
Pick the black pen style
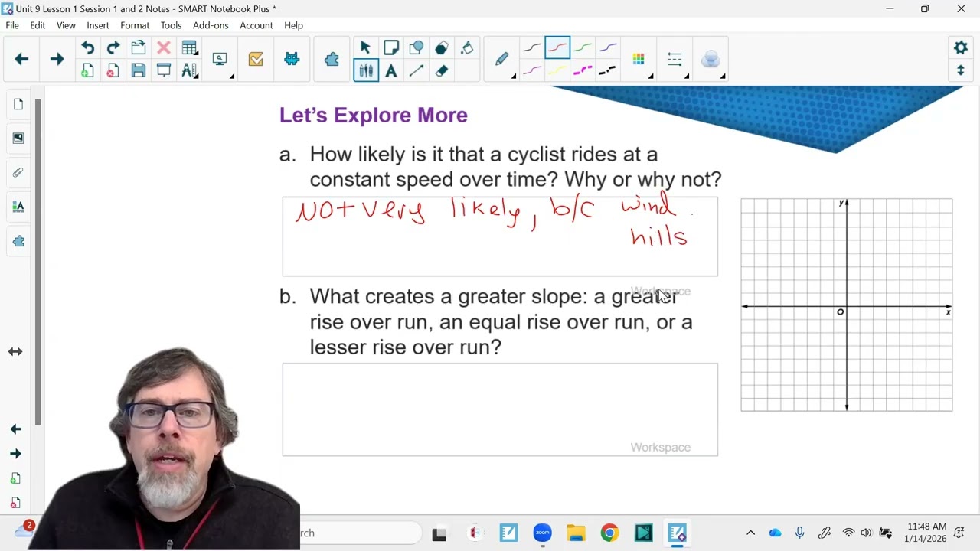[x=532, y=48]
